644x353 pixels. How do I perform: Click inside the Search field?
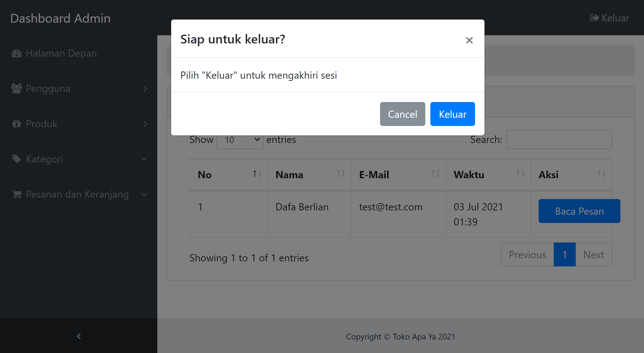[x=559, y=139]
